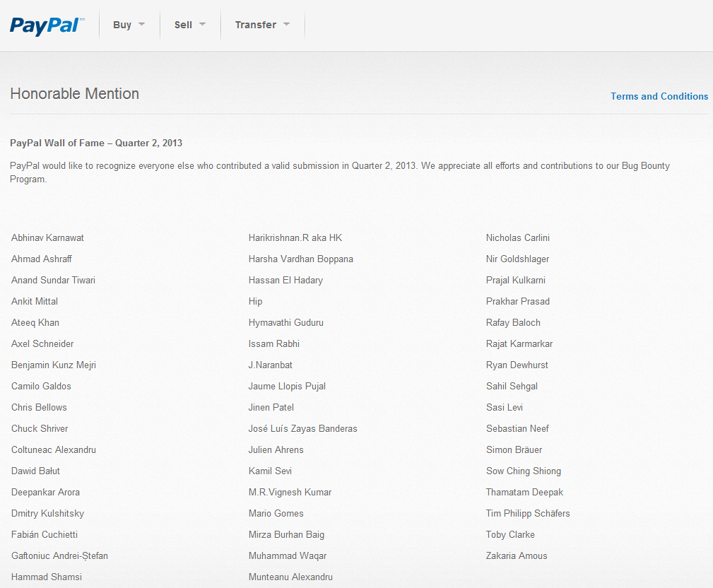713x588 pixels.
Task: Choose the name Issam Rabhi
Action: coord(273,343)
